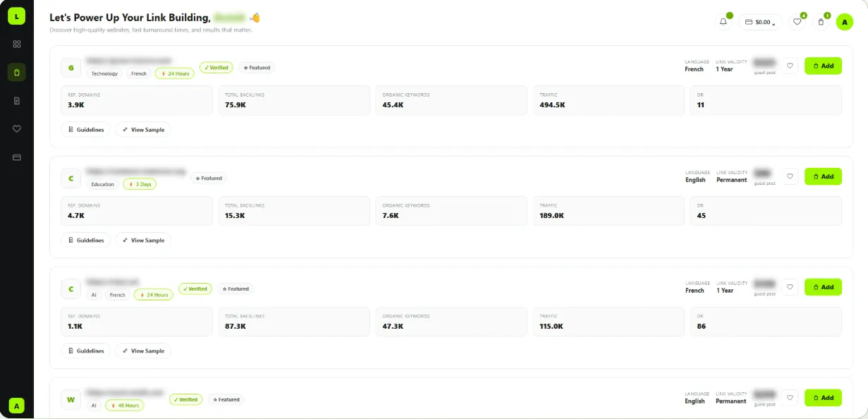Click the green L logo in sidebar

17,16
